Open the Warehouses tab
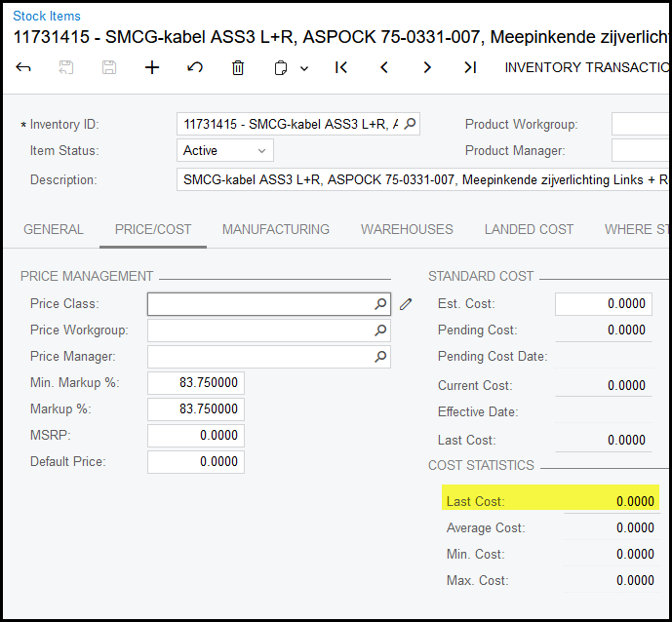 click(x=407, y=229)
